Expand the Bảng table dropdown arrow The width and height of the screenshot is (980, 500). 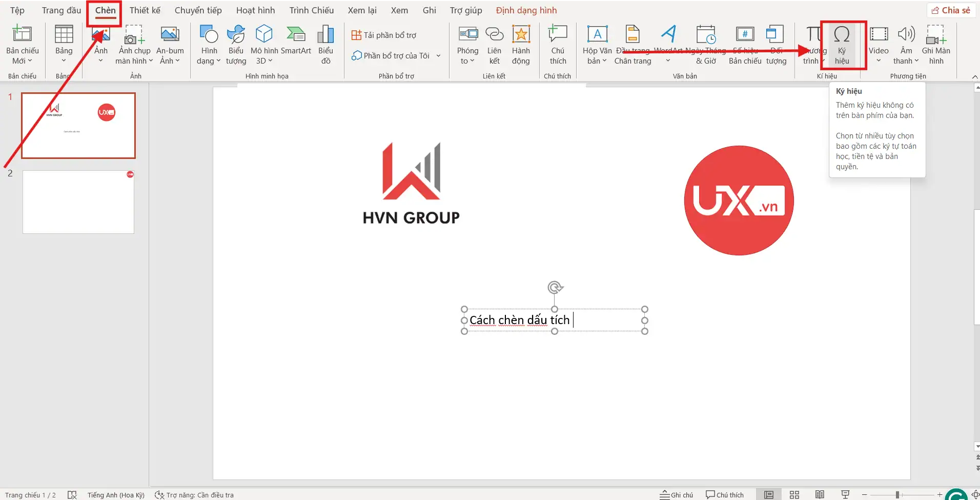pyautogui.click(x=64, y=61)
